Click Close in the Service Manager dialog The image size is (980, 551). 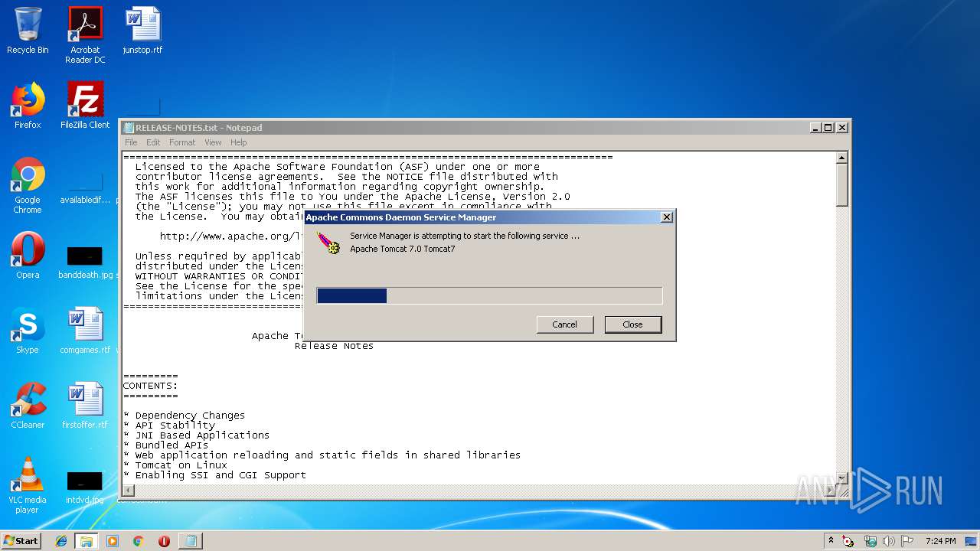632,324
